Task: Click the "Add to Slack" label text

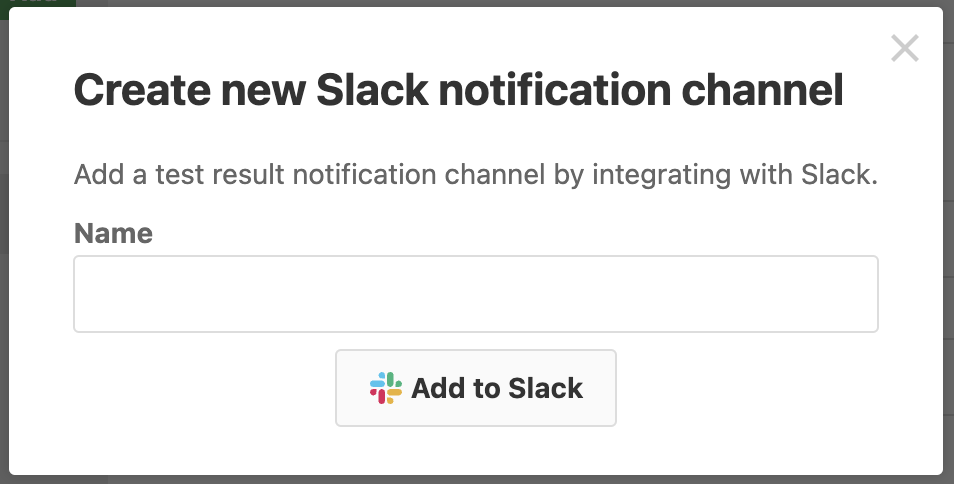Action: tap(497, 389)
